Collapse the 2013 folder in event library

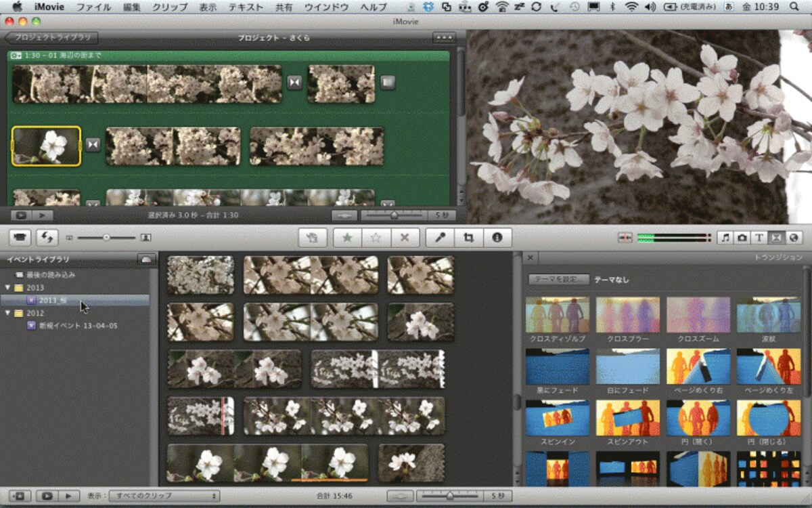click(8, 288)
